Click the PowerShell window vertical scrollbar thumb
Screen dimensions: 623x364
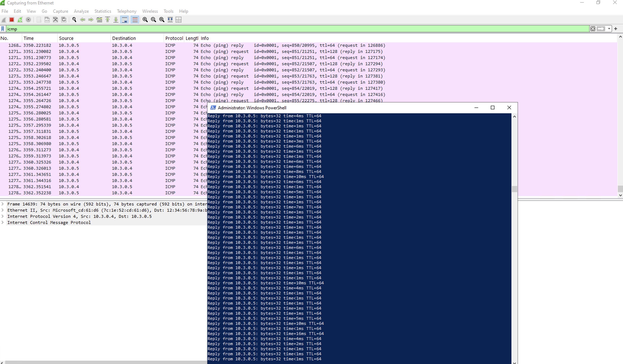click(514, 189)
